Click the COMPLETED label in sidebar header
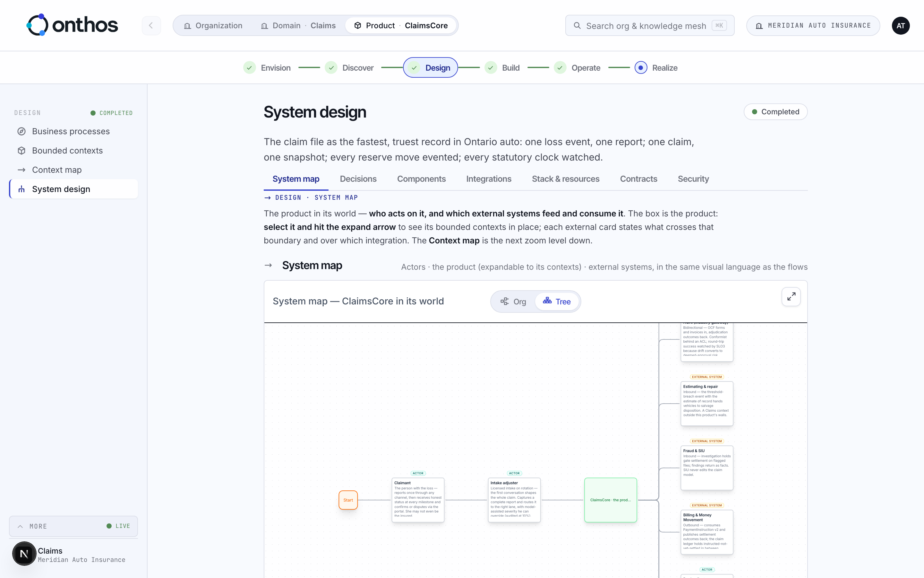Screen dimensions: 924x578 [111, 113]
